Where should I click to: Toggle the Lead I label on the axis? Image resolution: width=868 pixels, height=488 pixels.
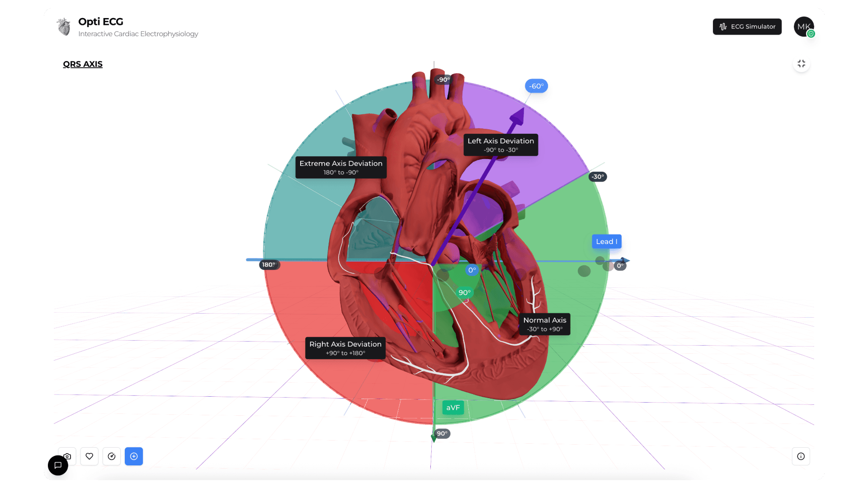pos(606,241)
